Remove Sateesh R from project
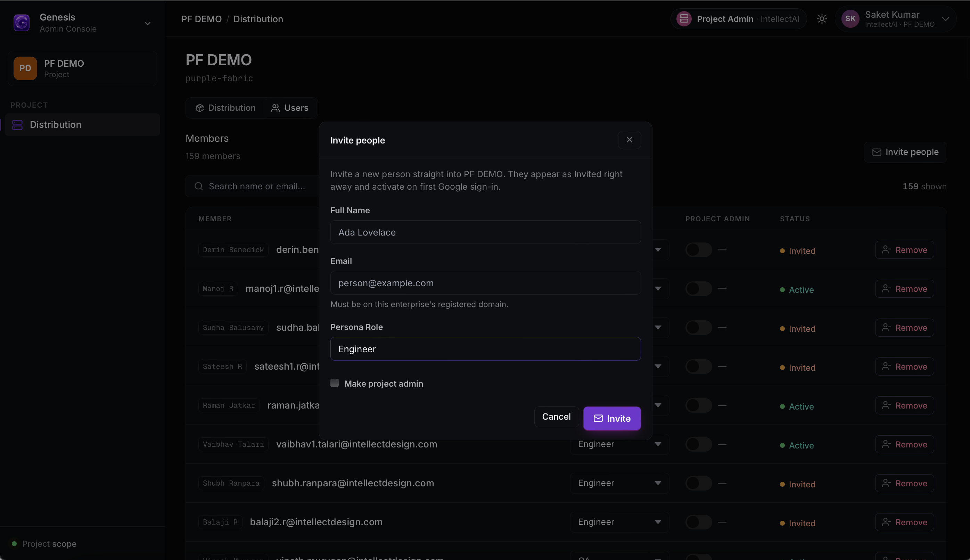This screenshot has height=560, width=970. (x=905, y=367)
